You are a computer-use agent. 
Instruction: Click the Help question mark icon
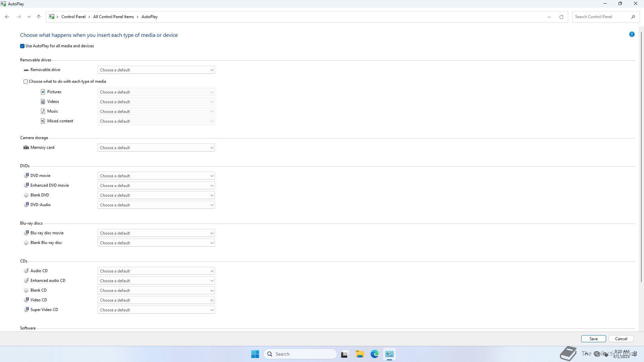point(632,34)
